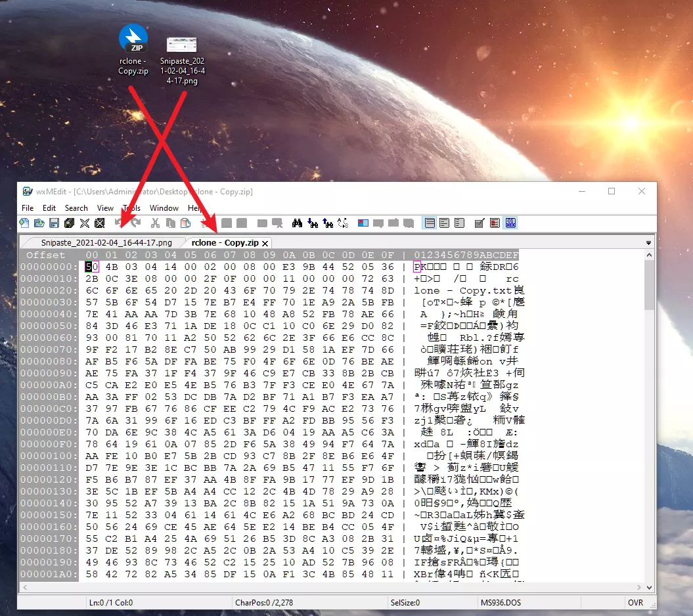The height and width of the screenshot is (616, 693).
Task: Open the Edit menu
Action: (x=49, y=208)
